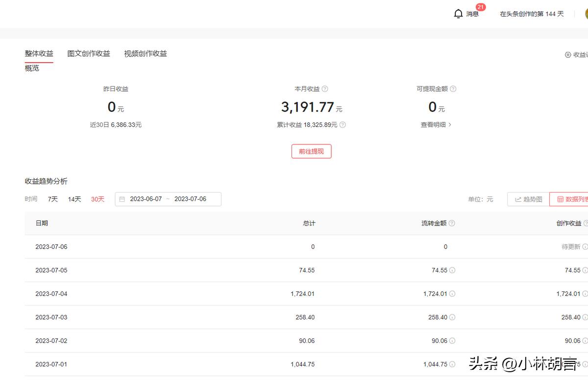The height and width of the screenshot is (382, 588).
Task: Click help icon beside 可提现金额
Action: click(x=453, y=89)
